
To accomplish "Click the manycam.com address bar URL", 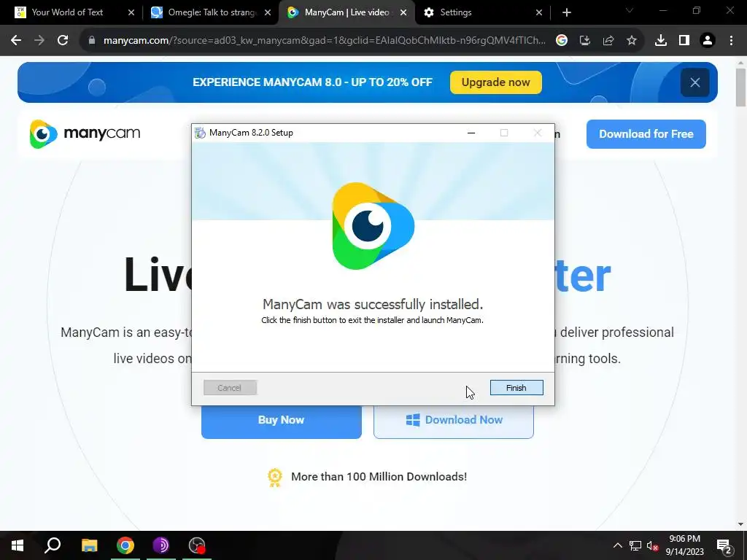I will point(325,41).
